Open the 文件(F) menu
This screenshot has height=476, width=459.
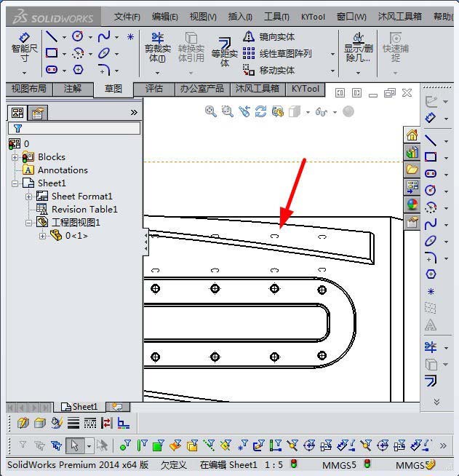click(127, 17)
